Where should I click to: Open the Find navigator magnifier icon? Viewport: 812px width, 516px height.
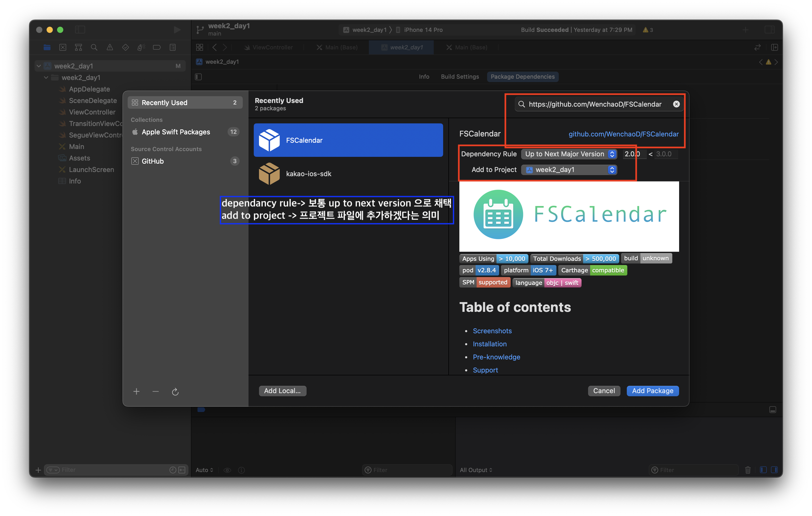pyautogui.click(x=94, y=48)
